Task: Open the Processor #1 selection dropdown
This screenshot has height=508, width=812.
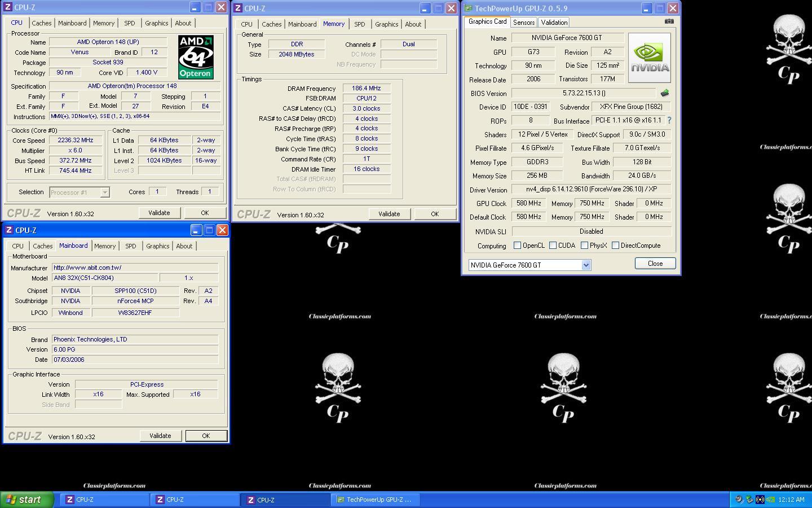Action: pos(105,192)
